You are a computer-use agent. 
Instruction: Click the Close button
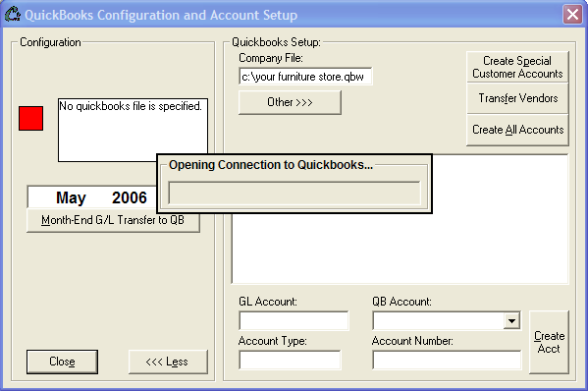click(62, 362)
